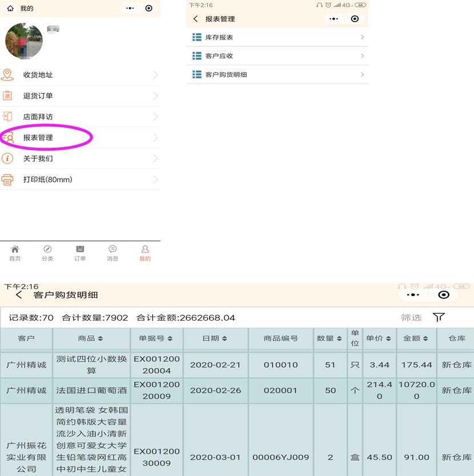Tap the 关于我们 info icon
This screenshot has width=474, height=476.
[7, 158]
